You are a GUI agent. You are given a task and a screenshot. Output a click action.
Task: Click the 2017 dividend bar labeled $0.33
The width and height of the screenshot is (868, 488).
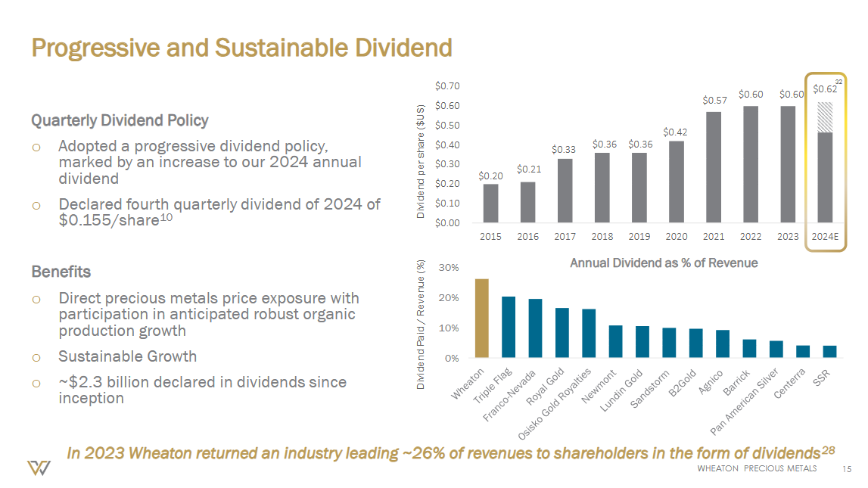coord(565,191)
